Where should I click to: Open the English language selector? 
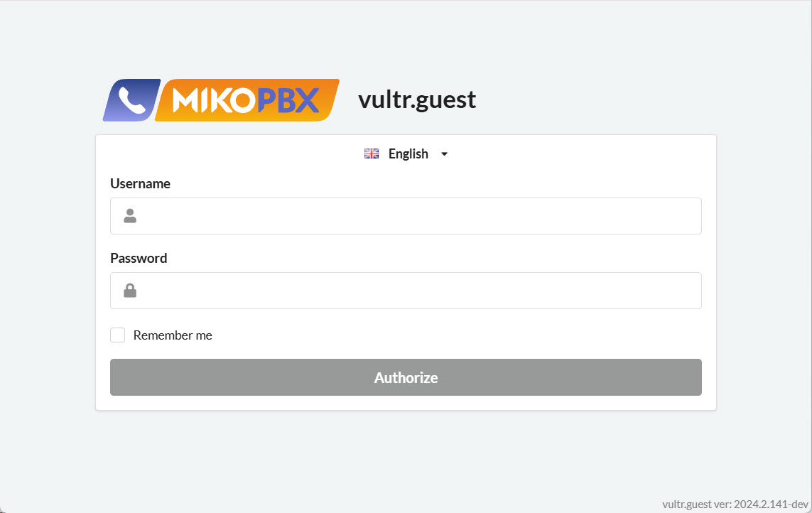coord(408,153)
